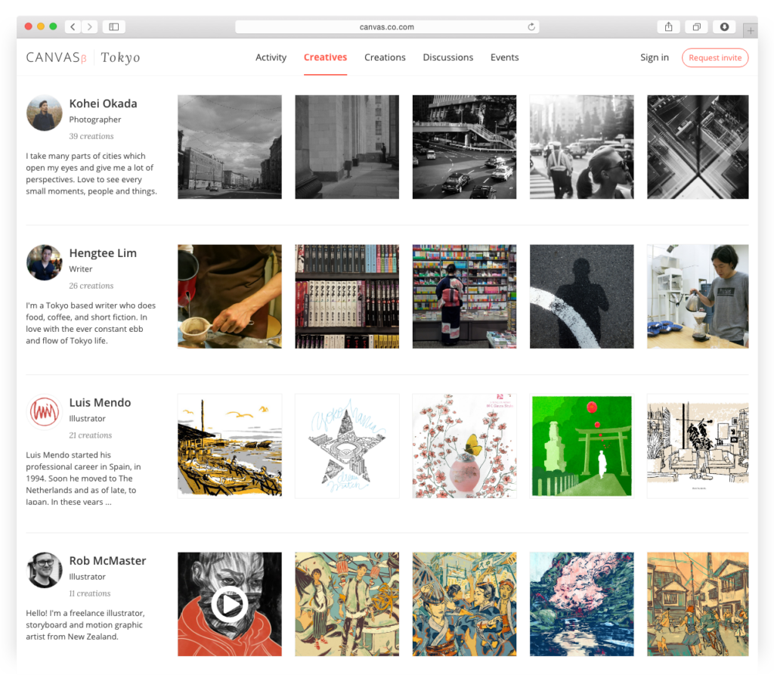
Task: Click the reload icon in address bar
Action: [x=531, y=26]
